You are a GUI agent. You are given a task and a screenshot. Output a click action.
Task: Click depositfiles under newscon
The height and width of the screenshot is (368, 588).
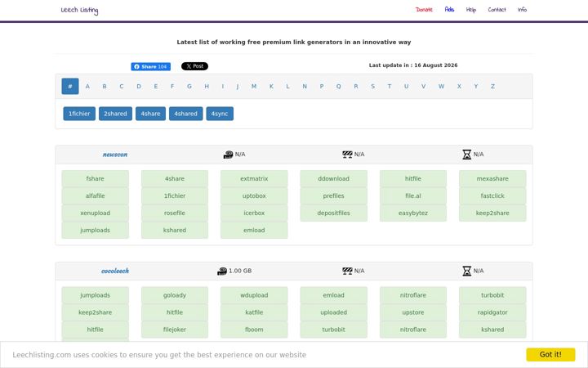(x=333, y=213)
